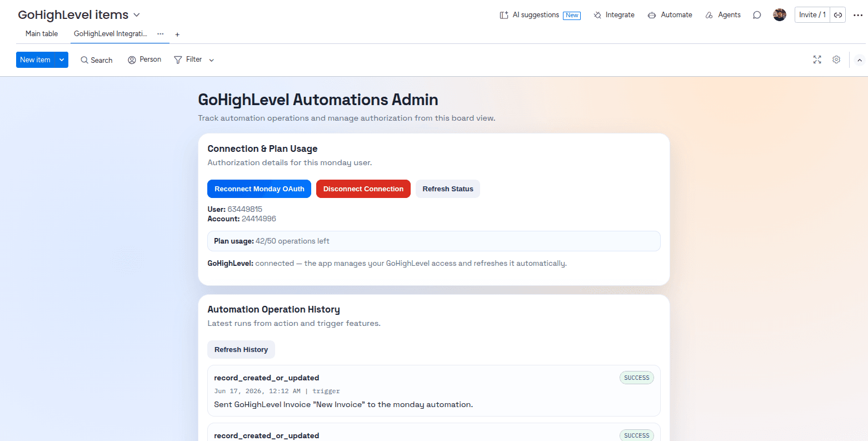Enter fullscreen with the expand icon

[x=817, y=60]
